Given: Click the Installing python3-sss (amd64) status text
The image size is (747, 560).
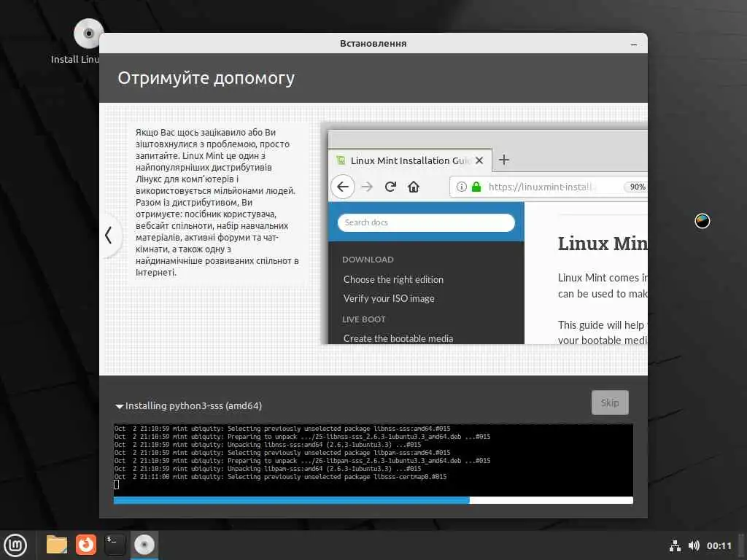Looking at the screenshot, I should (x=193, y=405).
